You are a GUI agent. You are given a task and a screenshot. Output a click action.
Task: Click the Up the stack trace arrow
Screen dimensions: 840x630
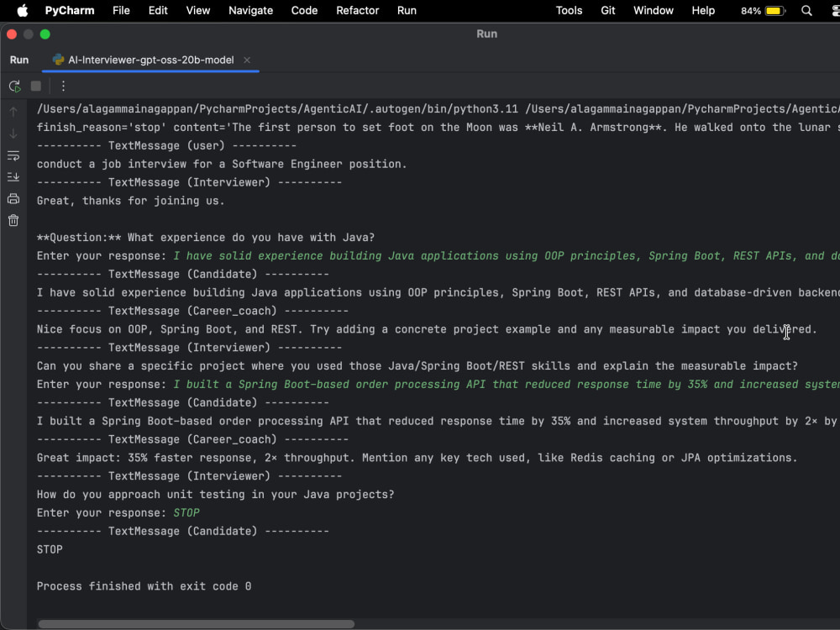coord(13,112)
